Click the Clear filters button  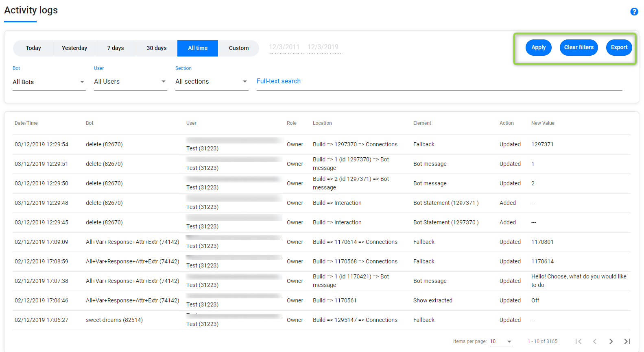point(579,47)
